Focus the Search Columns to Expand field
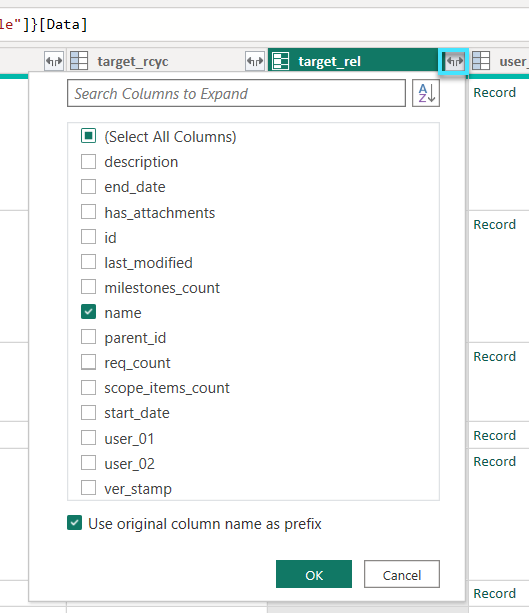 [236, 93]
